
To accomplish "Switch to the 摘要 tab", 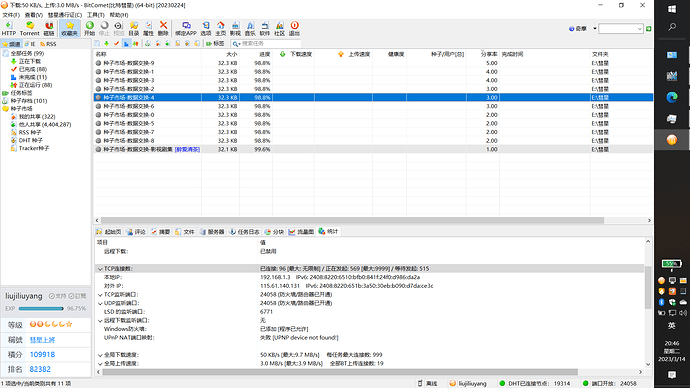I will pyautogui.click(x=160, y=232).
